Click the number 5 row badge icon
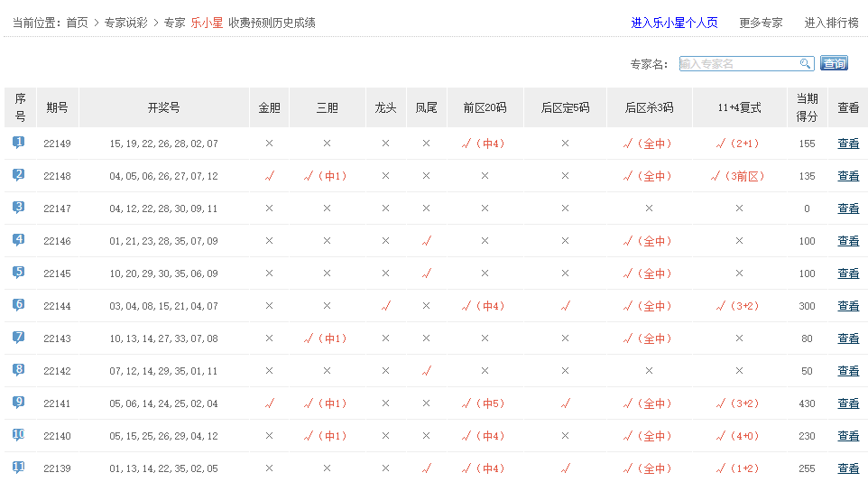Screen dimensions: 868x482 pyautogui.click(x=19, y=273)
